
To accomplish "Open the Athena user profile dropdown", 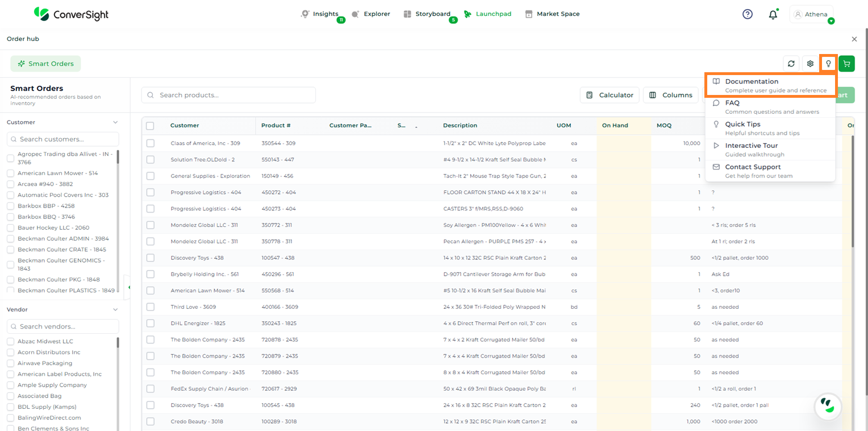I will click(x=811, y=15).
